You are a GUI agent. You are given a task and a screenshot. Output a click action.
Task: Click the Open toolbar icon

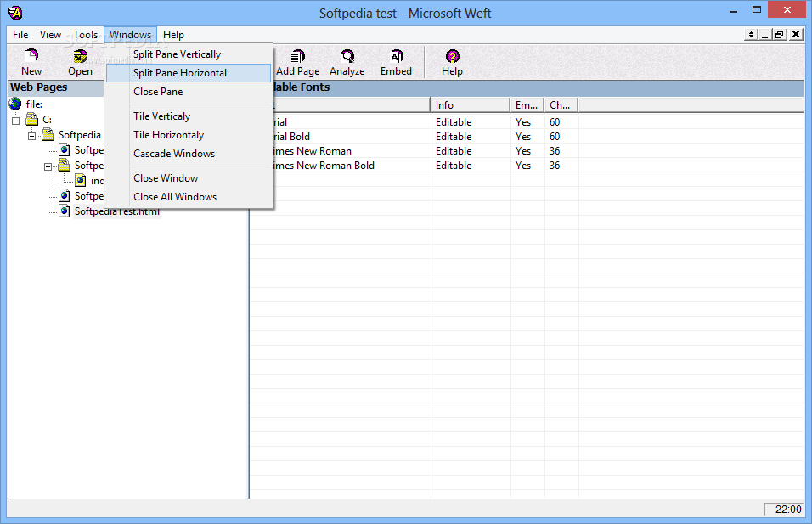(x=80, y=55)
